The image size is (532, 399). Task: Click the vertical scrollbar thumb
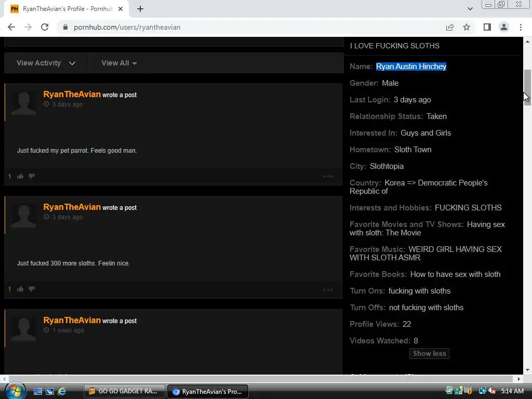coord(528,87)
